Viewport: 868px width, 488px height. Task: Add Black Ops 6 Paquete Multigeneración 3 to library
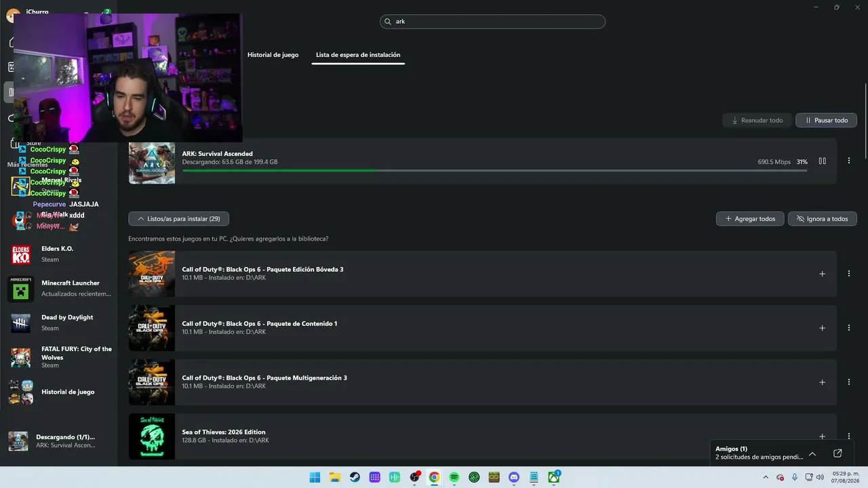click(822, 382)
